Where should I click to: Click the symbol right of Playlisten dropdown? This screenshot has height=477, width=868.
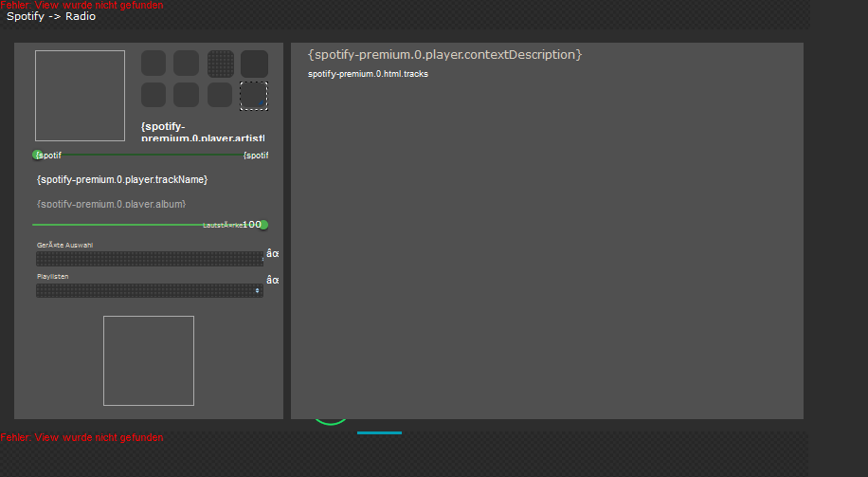(x=273, y=280)
